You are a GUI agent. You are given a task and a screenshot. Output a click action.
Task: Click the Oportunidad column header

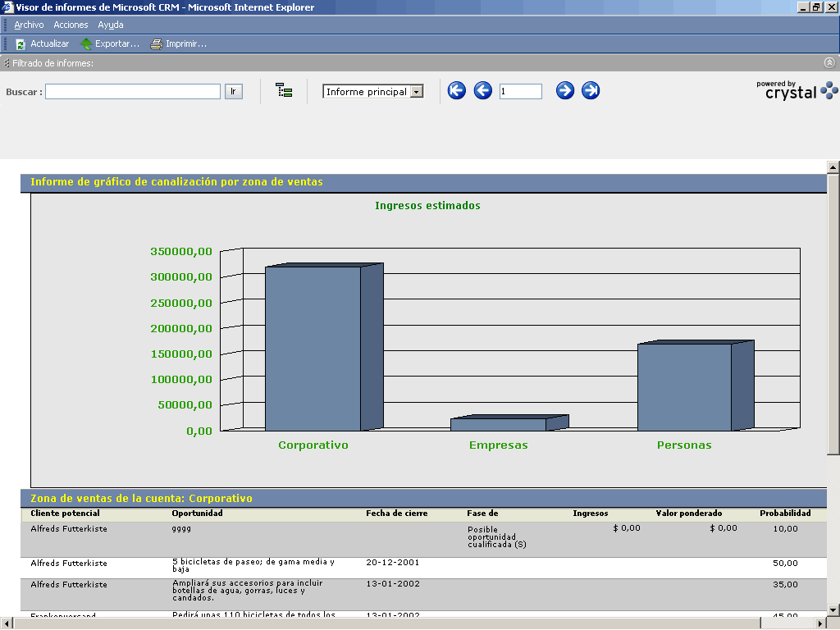(197, 514)
